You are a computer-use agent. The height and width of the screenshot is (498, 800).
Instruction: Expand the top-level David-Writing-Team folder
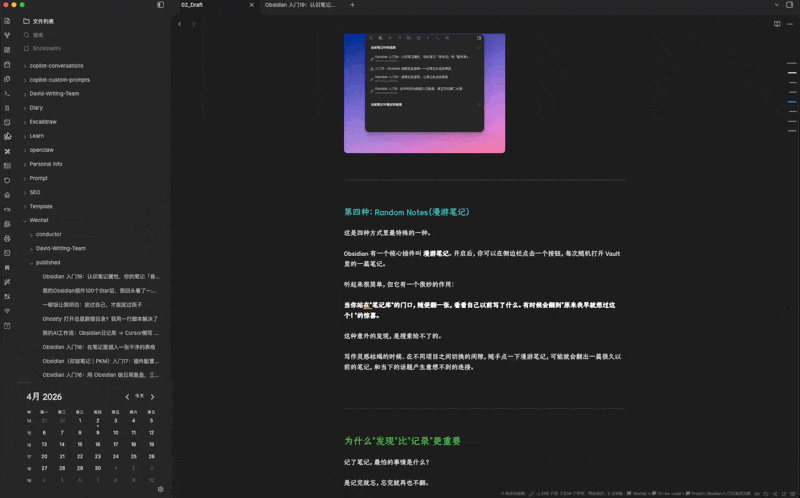[x=54, y=94]
